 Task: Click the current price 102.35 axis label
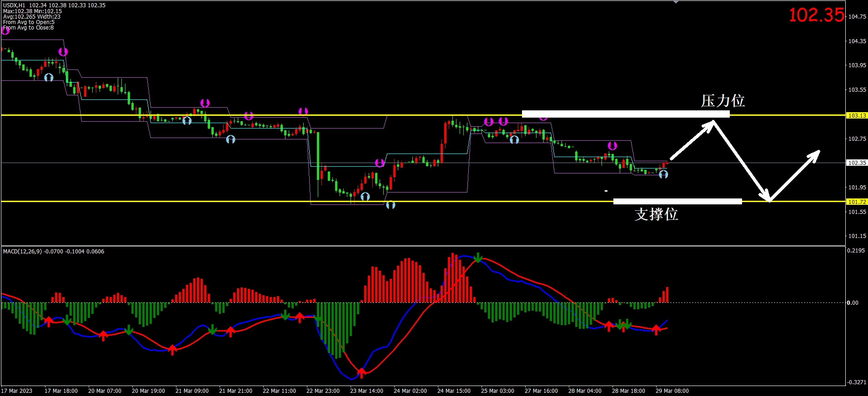(857, 163)
